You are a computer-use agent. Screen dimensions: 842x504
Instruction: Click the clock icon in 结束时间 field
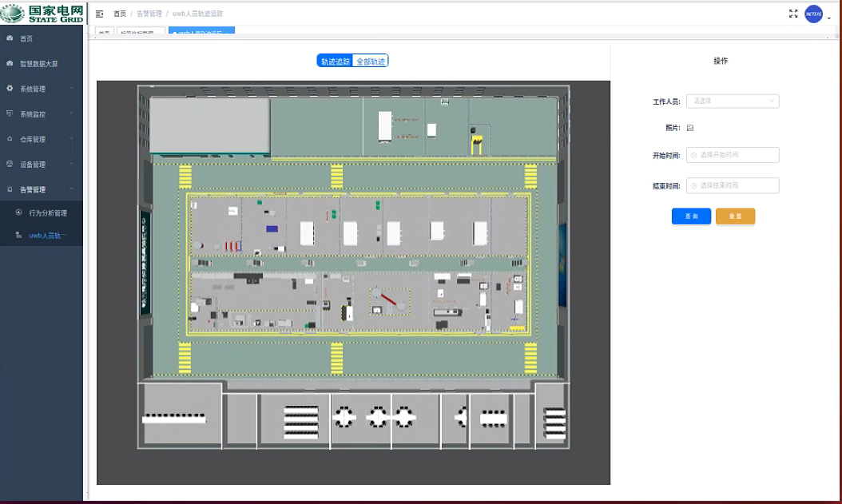coord(693,185)
